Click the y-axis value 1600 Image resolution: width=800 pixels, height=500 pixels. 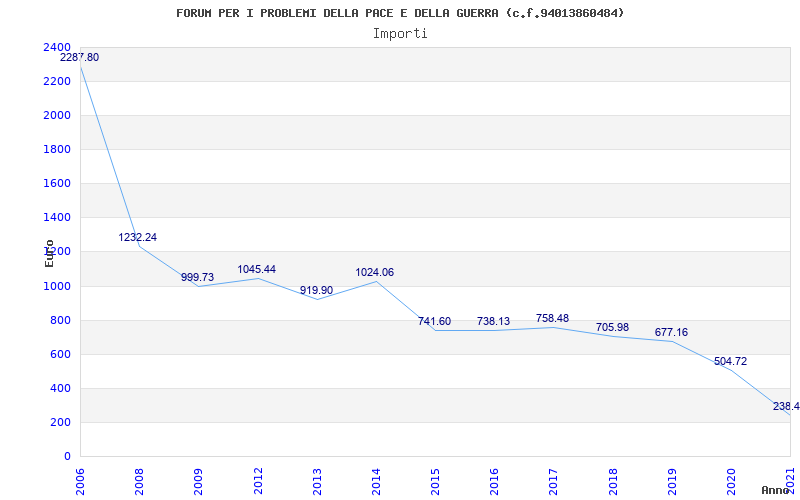[57, 184]
